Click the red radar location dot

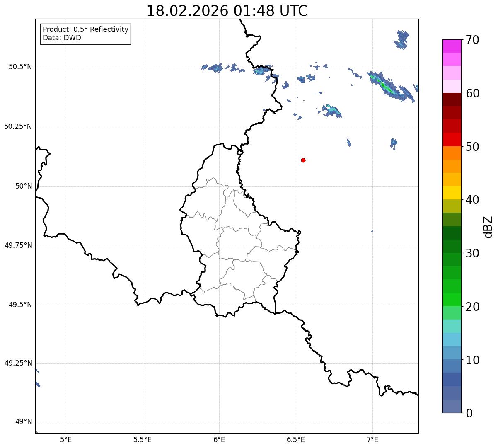pyautogui.click(x=303, y=160)
